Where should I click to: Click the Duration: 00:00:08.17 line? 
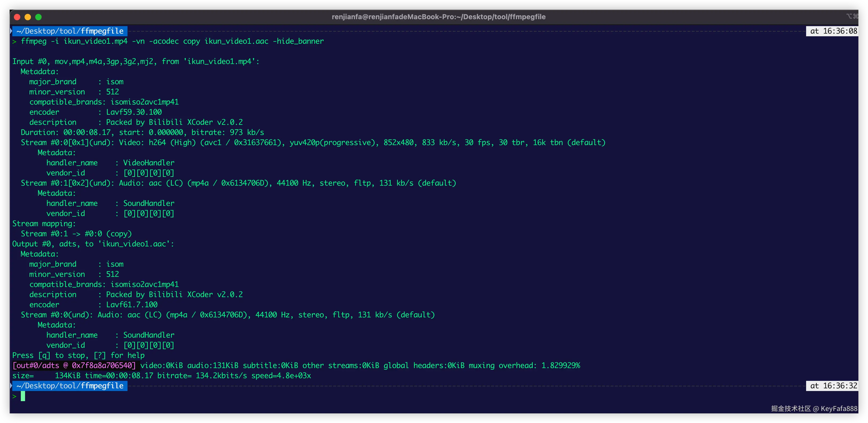(x=142, y=132)
